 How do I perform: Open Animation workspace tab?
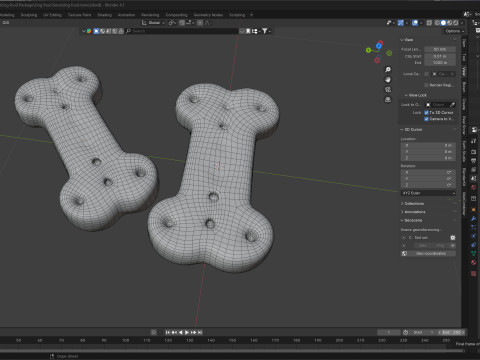pyautogui.click(x=126, y=15)
